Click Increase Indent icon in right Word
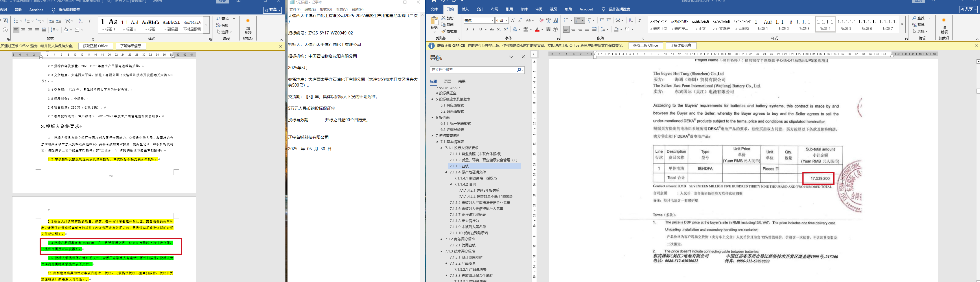This screenshot has width=980, height=282. pos(609,20)
